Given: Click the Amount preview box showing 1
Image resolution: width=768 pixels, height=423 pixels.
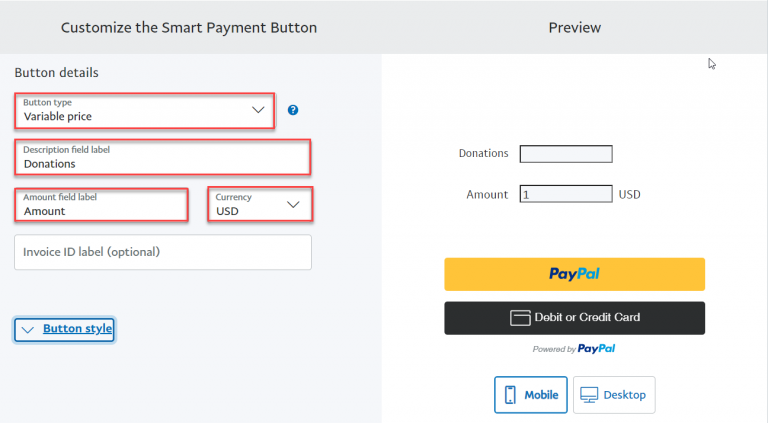Looking at the screenshot, I should tap(566, 194).
